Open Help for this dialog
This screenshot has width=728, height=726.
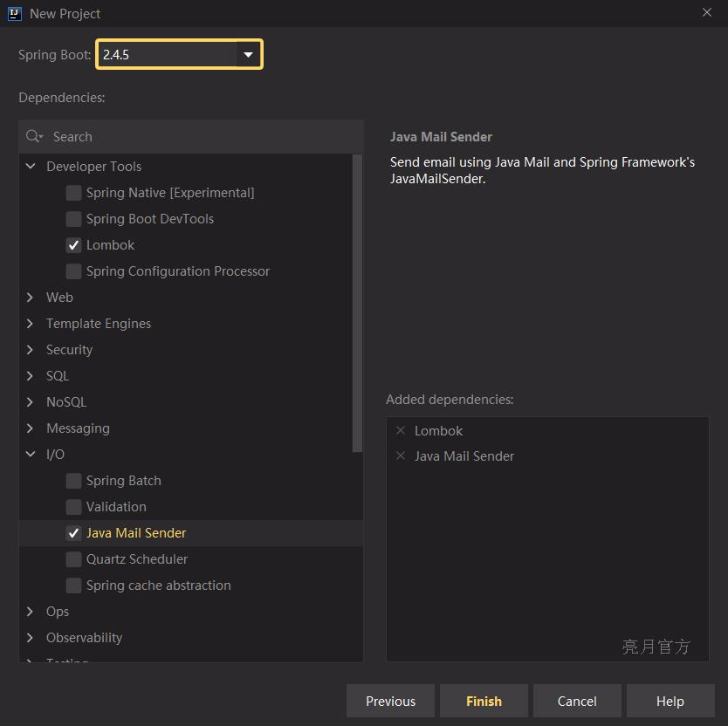(670, 701)
